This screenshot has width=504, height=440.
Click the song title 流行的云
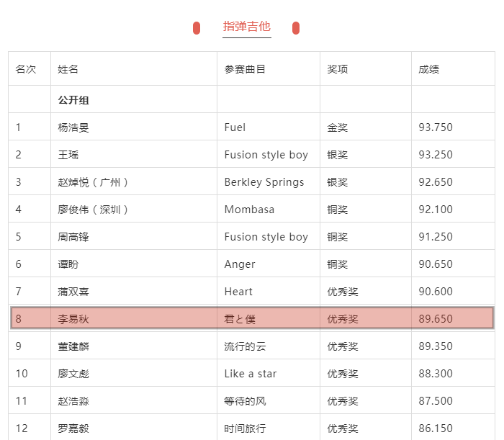(245, 346)
